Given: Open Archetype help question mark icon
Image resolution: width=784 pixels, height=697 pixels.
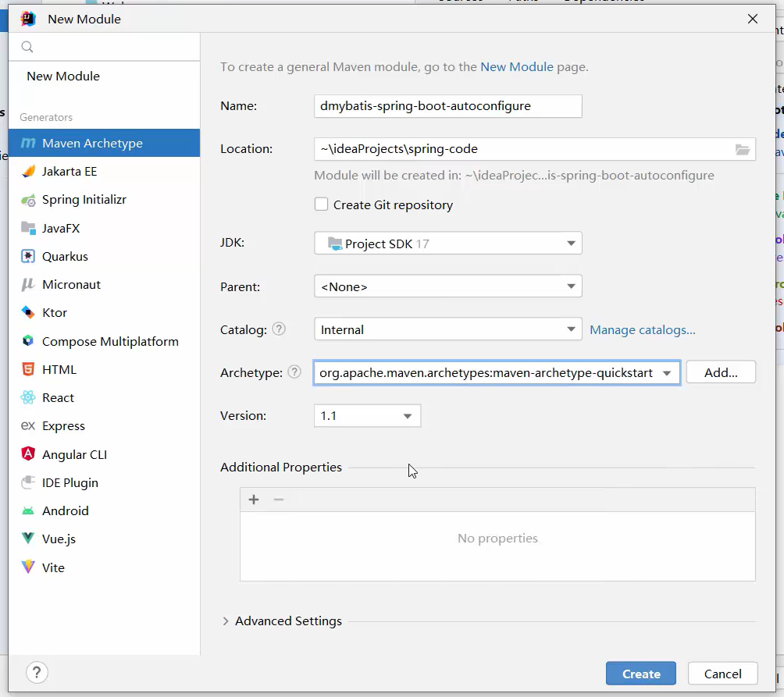Looking at the screenshot, I should pos(294,372).
